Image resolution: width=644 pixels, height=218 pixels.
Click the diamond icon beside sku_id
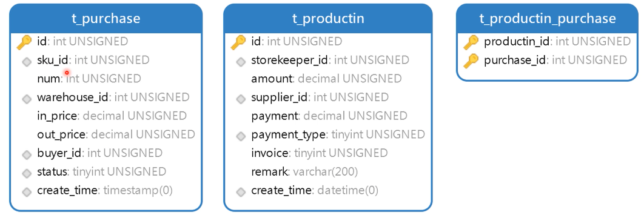(x=27, y=62)
